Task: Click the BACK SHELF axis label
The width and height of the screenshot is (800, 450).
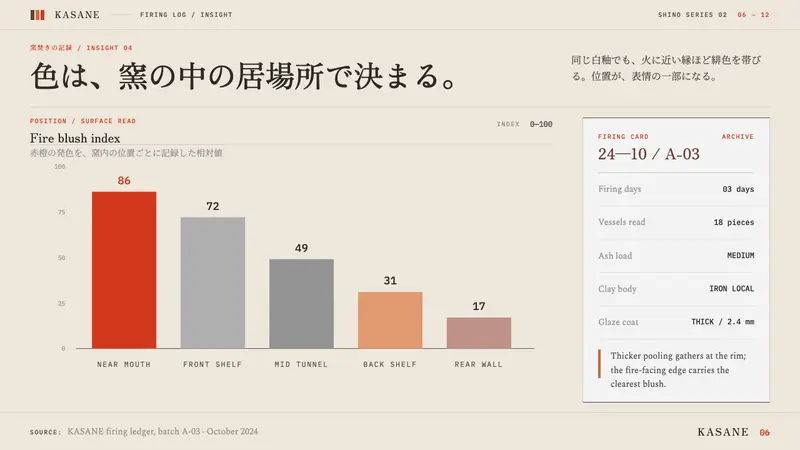Action: [x=390, y=364]
